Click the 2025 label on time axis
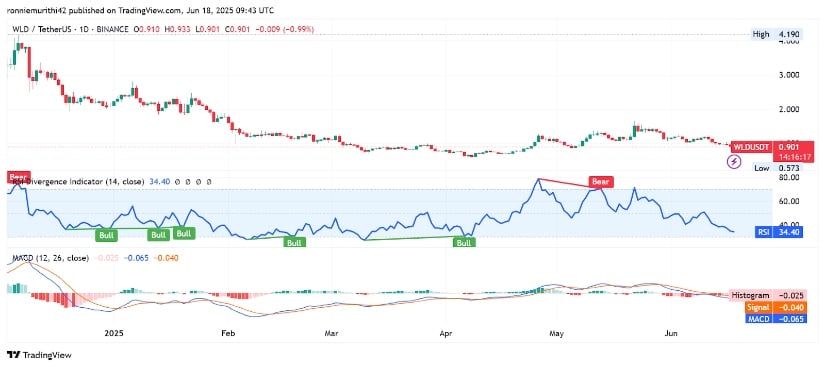The image size is (825, 367). coord(114,333)
